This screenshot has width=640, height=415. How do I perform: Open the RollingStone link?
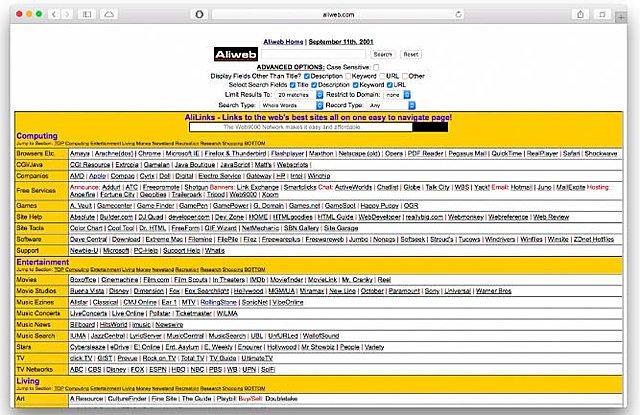[x=218, y=302]
